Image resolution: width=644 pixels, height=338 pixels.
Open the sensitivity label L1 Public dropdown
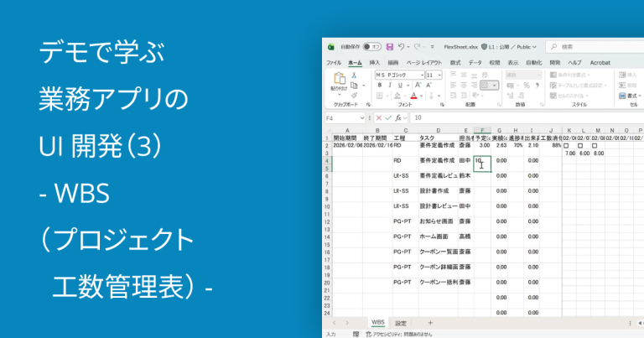tap(509, 47)
